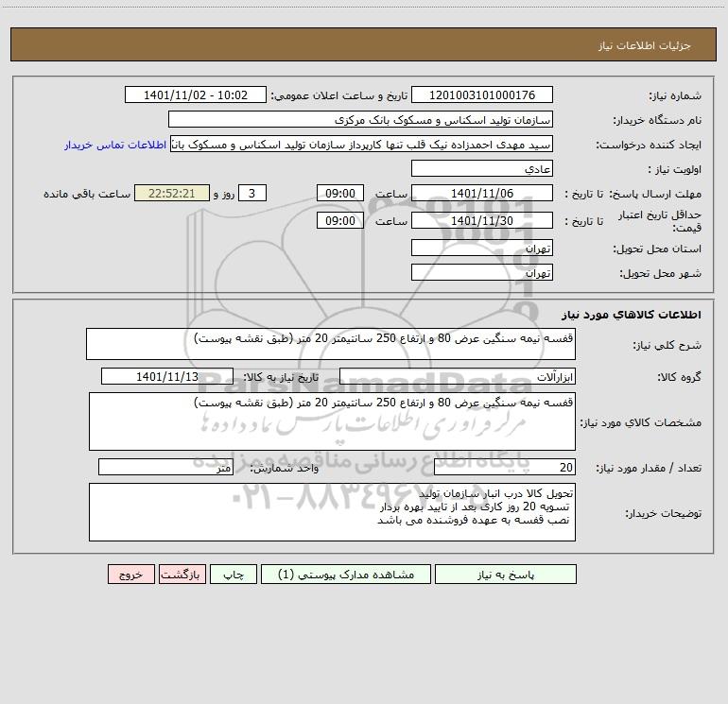Click the need date field 1401/11/13
The height and width of the screenshot is (704, 728).
pyautogui.click(x=167, y=376)
